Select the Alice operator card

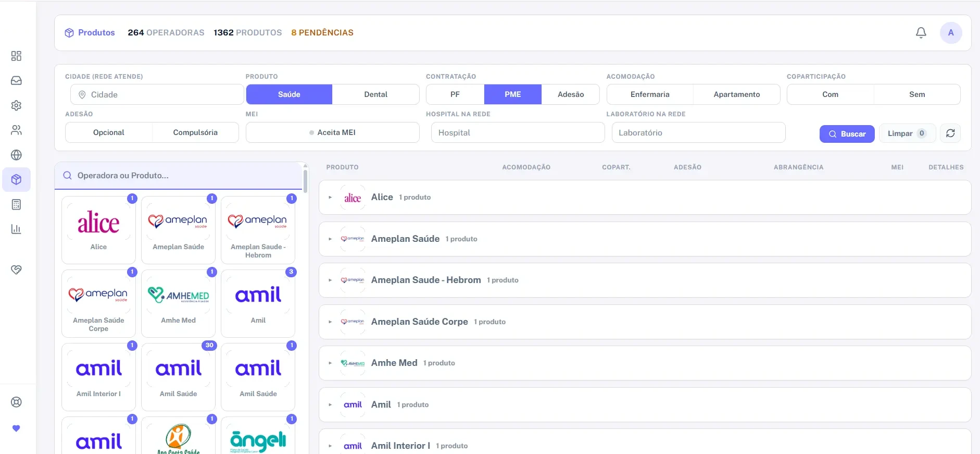pos(98,230)
